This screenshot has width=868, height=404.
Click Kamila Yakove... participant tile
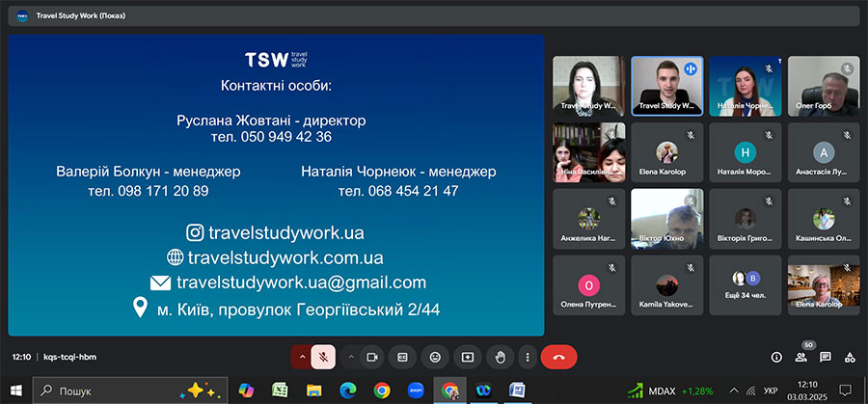pos(667,285)
